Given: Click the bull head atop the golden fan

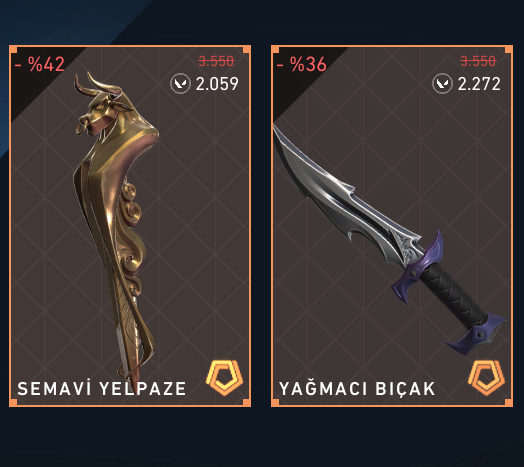Looking at the screenshot, I should pyautogui.click(x=100, y=104).
